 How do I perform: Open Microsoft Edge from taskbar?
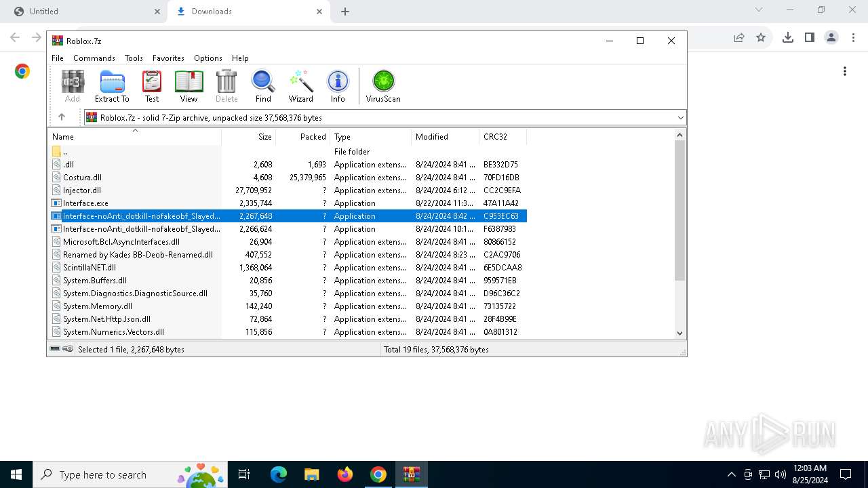(279, 474)
